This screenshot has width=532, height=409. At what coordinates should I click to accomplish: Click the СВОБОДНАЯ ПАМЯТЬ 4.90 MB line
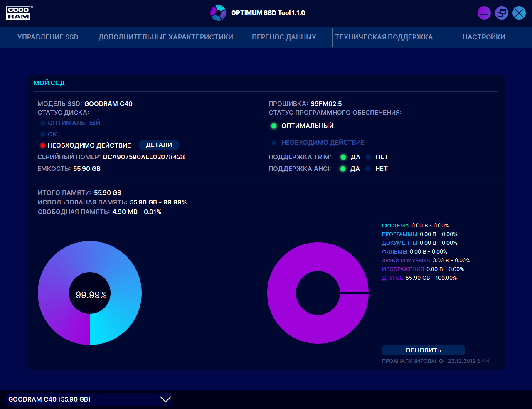tap(100, 212)
